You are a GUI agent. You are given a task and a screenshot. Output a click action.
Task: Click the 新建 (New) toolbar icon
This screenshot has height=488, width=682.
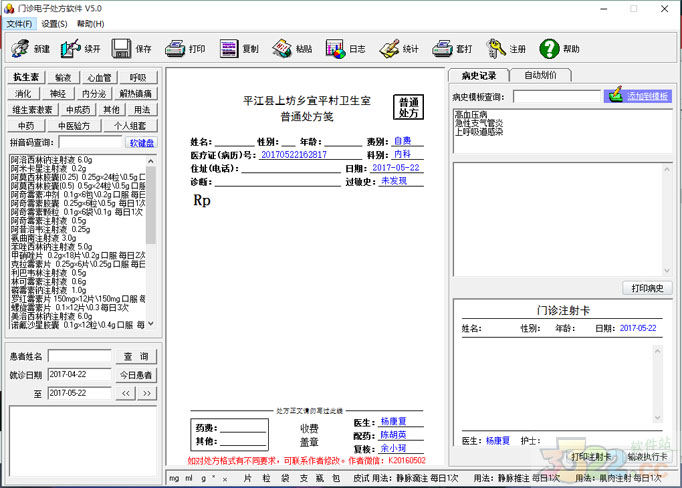coord(20,49)
